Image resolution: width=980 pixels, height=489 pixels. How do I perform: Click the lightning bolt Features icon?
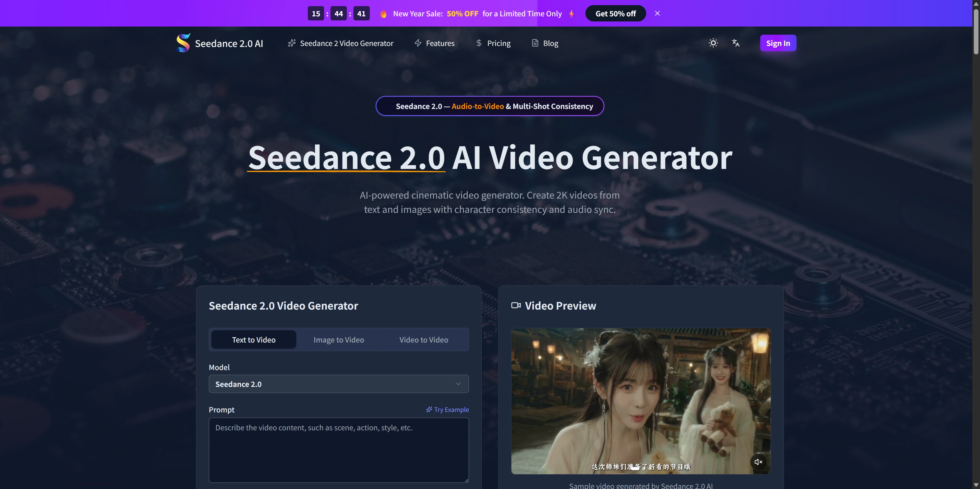[418, 43]
